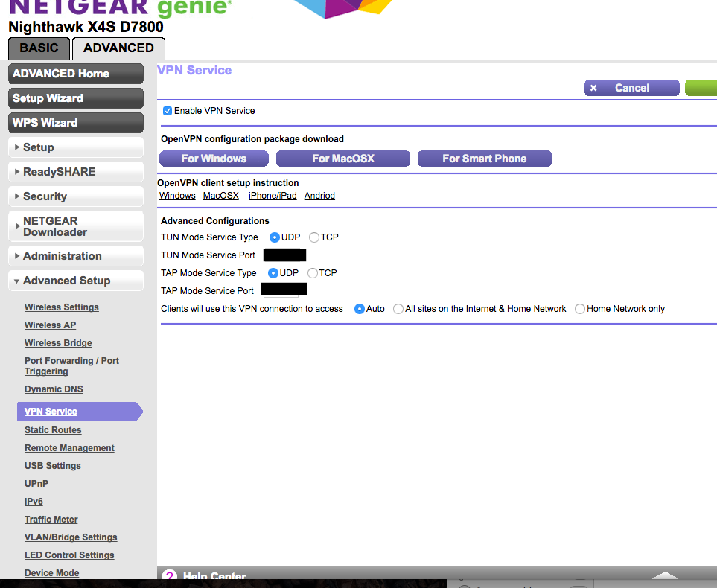Choose Home Network only option
Viewport: 717px width, 588px height.
point(580,309)
